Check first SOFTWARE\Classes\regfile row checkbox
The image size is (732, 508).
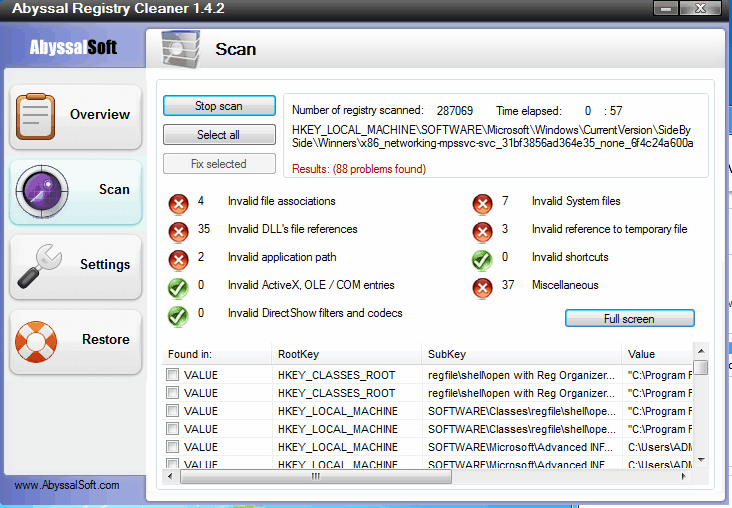(172, 410)
